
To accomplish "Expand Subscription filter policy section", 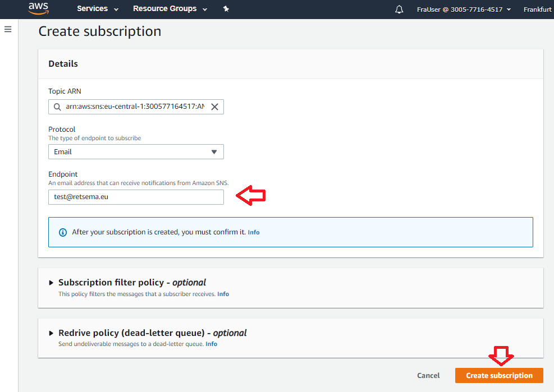I will (x=53, y=283).
